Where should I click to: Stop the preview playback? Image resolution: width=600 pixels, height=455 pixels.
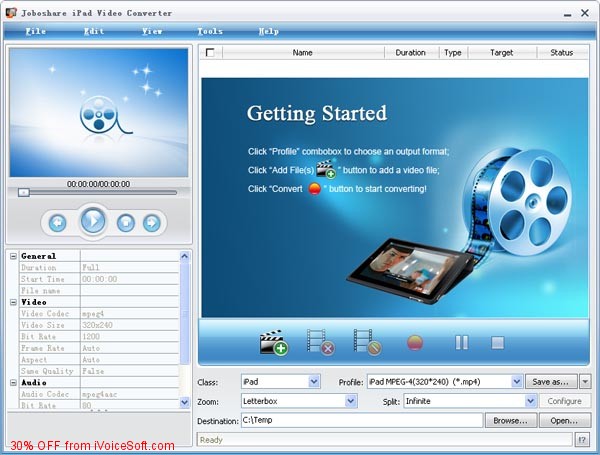[x=126, y=223]
